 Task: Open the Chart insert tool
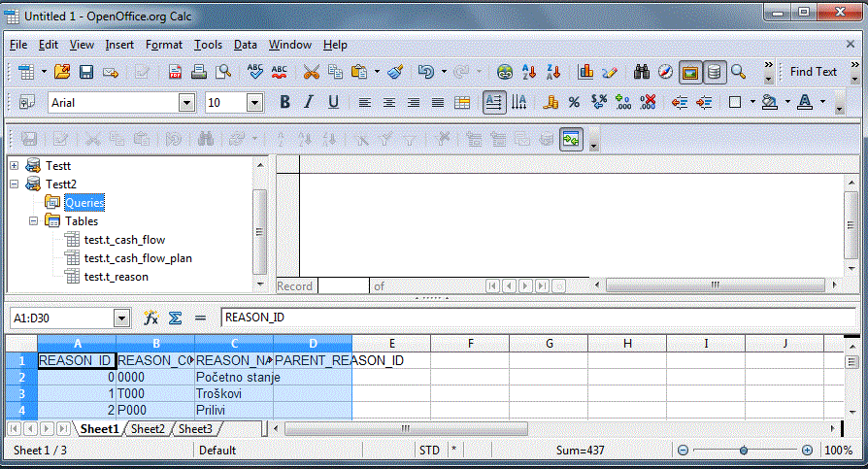click(x=585, y=72)
